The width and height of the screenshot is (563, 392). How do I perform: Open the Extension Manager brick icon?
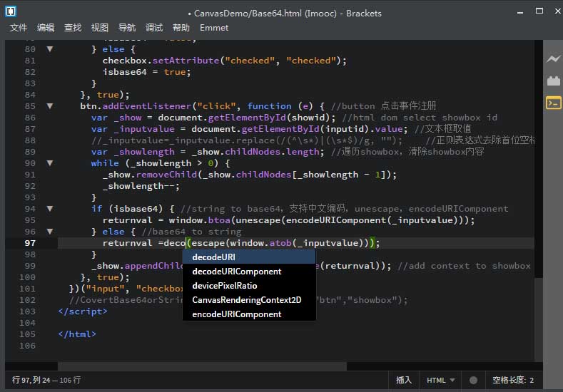553,81
